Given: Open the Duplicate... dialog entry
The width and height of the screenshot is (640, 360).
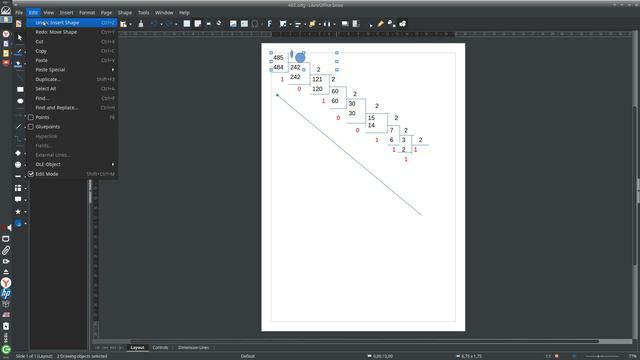Looking at the screenshot, I should coord(72,79).
